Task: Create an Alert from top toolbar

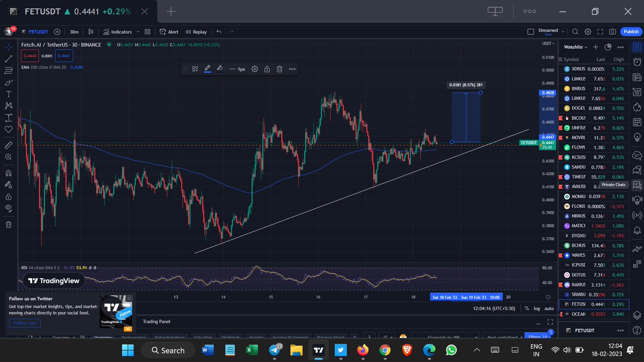Action: [169, 32]
